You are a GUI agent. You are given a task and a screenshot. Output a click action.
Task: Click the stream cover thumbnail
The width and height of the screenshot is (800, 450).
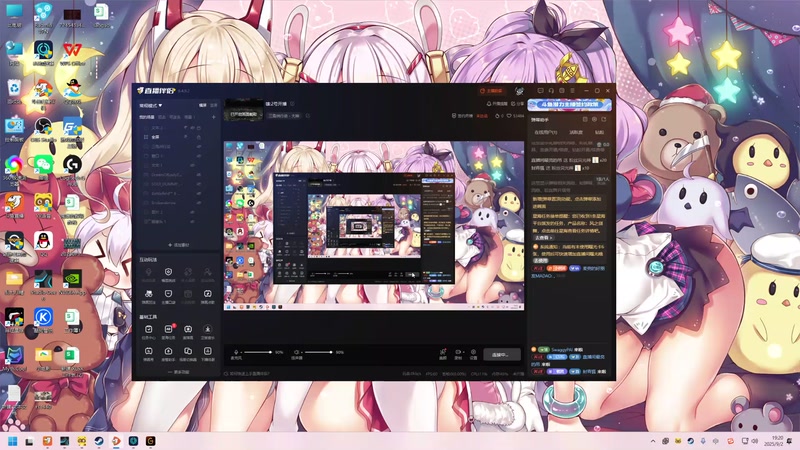[x=244, y=109]
